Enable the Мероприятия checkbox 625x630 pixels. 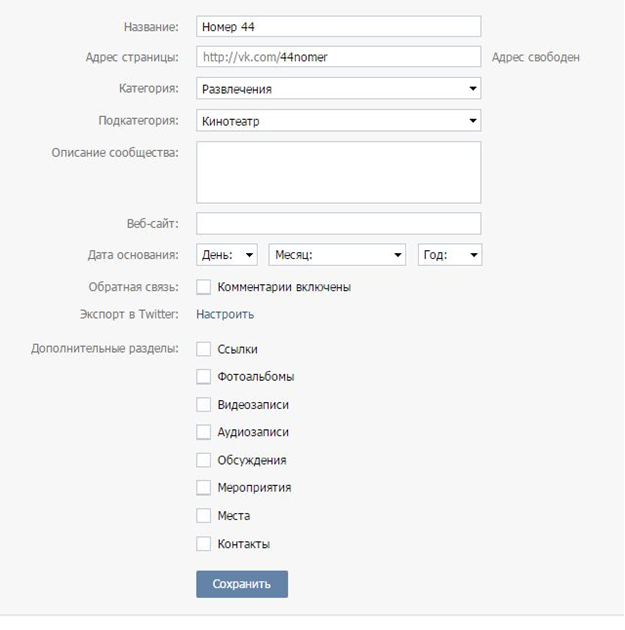pyautogui.click(x=204, y=488)
